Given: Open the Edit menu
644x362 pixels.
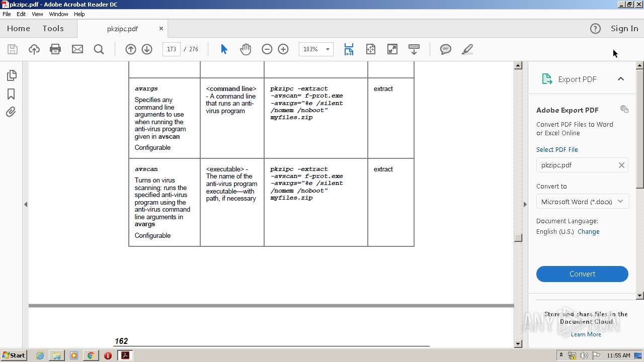Looking at the screenshot, I should tap(21, 14).
